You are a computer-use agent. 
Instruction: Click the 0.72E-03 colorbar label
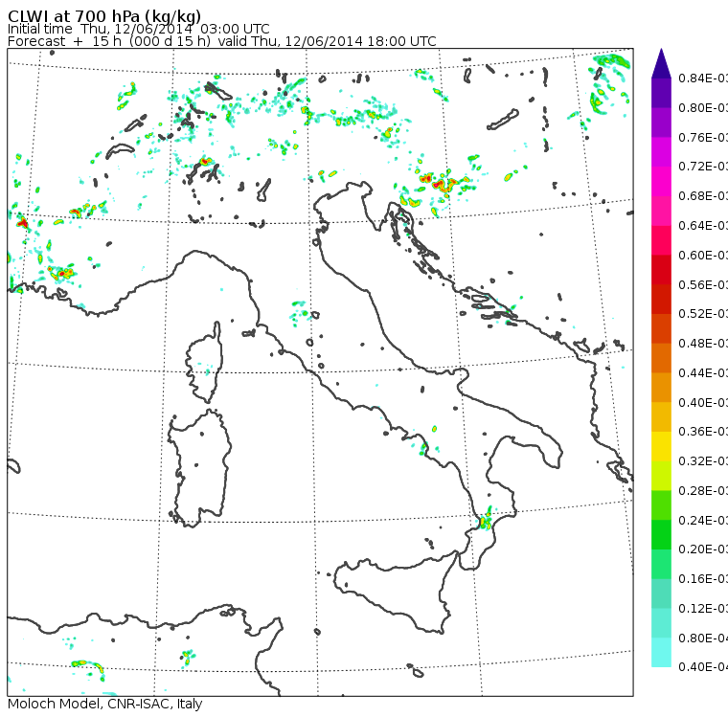(x=703, y=167)
